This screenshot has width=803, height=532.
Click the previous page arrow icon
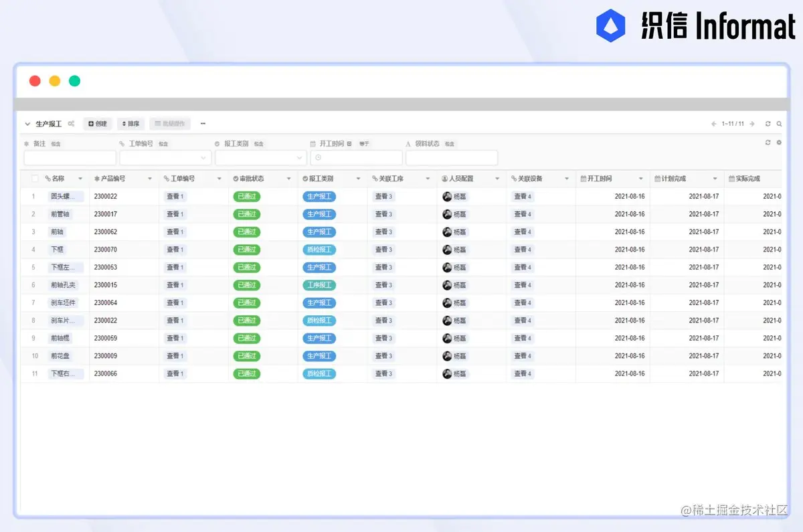713,124
